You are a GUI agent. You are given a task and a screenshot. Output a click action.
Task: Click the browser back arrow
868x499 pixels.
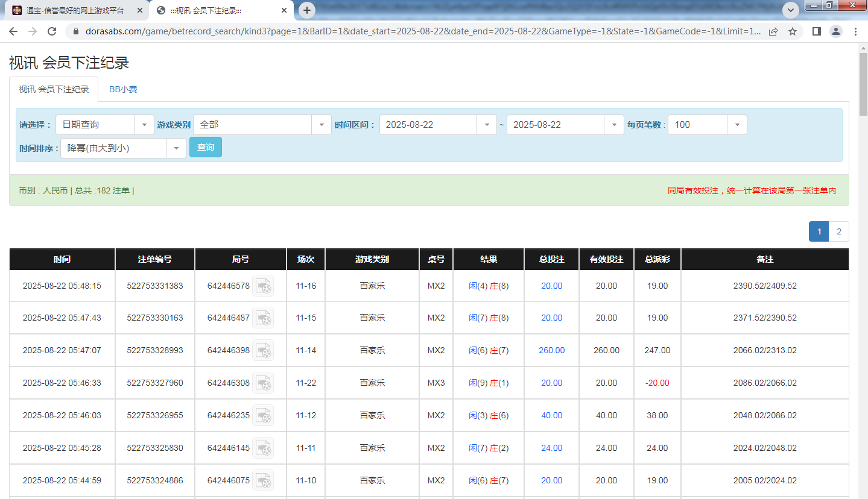13,31
